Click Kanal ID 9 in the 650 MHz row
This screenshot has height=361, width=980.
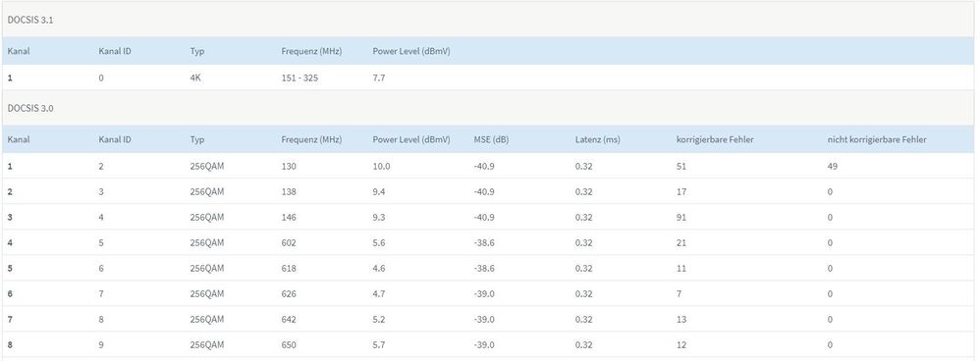click(101, 344)
